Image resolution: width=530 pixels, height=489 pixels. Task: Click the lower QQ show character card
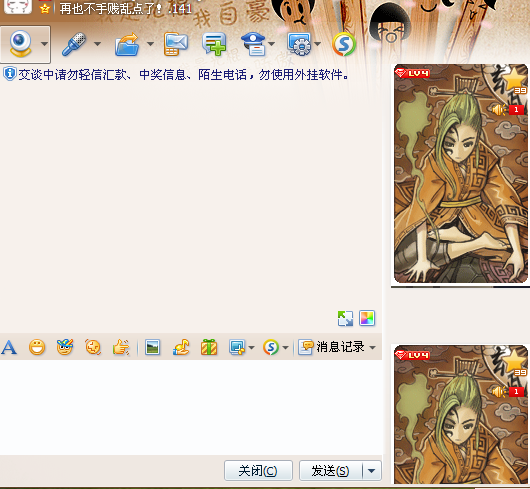(461, 415)
